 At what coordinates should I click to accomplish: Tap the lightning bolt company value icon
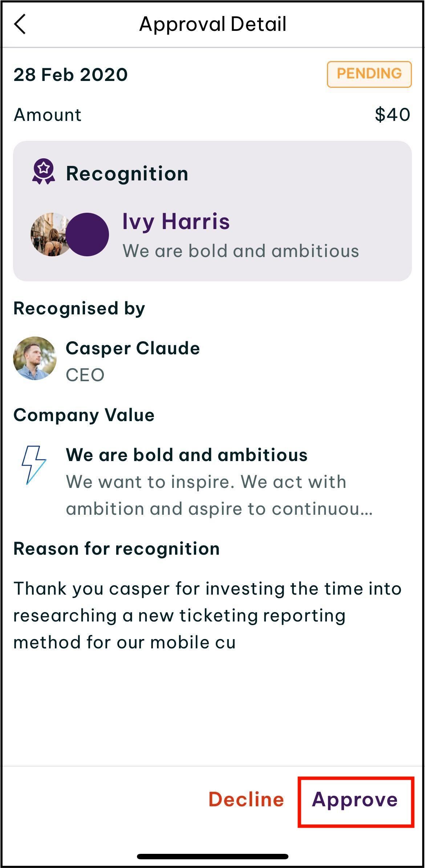tap(34, 465)
